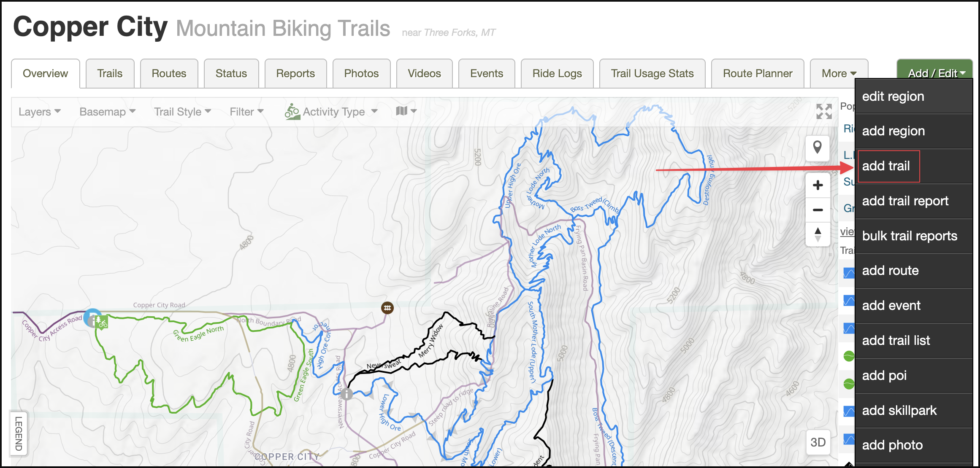
Task: Open the Activity Type dropdown
Action: (331, 112)
